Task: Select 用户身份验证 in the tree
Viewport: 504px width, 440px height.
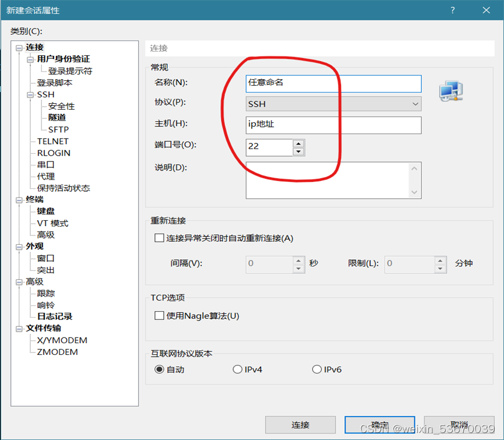Action: click(x=64, y=59)
